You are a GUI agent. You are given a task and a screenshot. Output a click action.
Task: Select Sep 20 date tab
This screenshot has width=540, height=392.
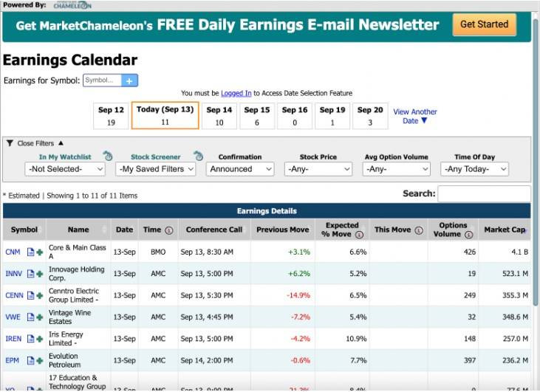coord(370,116)
